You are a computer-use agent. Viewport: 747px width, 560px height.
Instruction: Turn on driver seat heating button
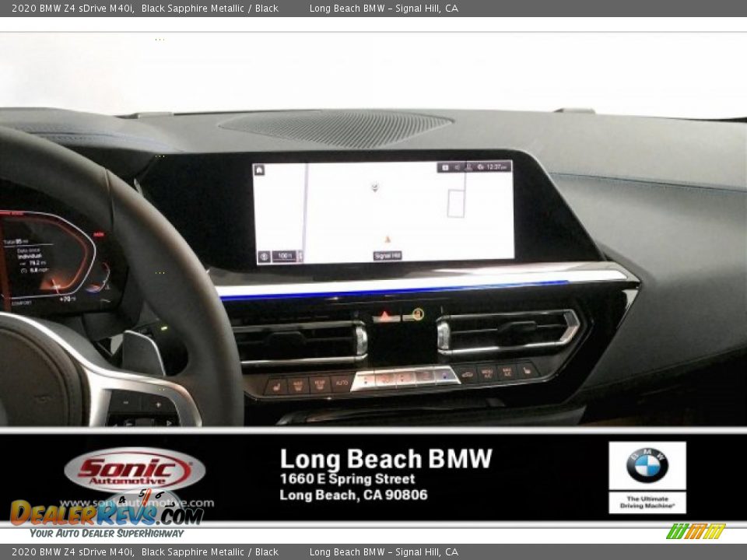click(x=276, y=387)
